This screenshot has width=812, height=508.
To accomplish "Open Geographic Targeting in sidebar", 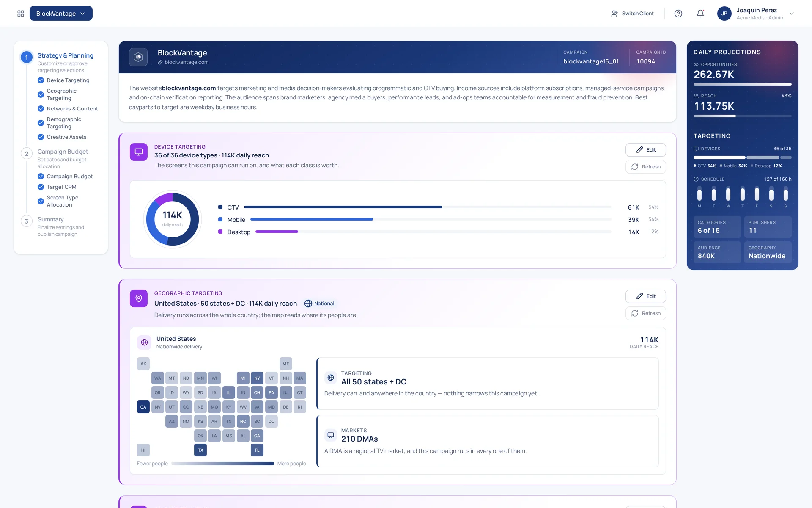I will coord(62,94).
